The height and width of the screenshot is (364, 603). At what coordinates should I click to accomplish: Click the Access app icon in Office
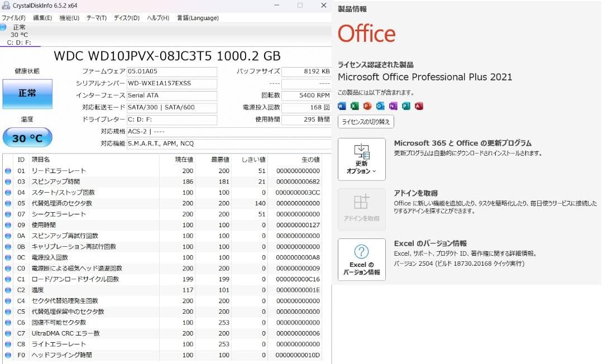point(419,106)
